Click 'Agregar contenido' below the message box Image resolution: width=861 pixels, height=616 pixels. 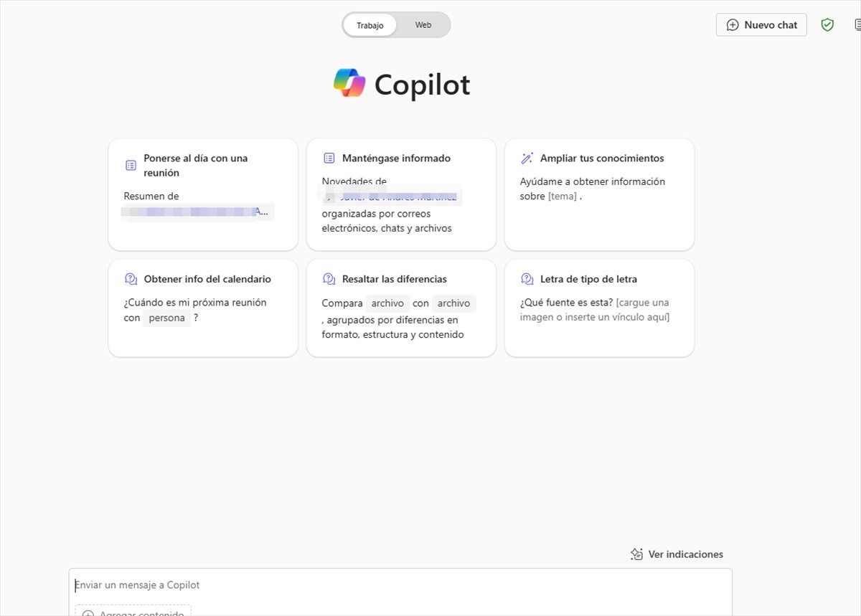click(x=133, y=612)
